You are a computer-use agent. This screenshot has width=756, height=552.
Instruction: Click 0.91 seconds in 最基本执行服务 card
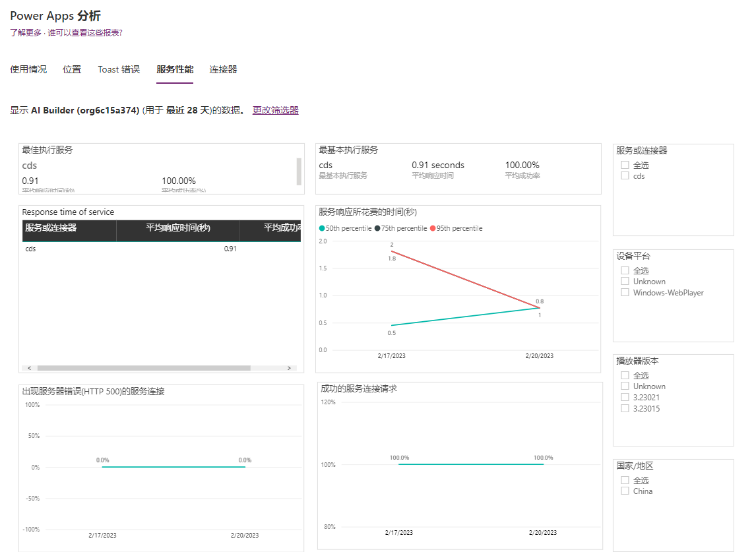438,166
